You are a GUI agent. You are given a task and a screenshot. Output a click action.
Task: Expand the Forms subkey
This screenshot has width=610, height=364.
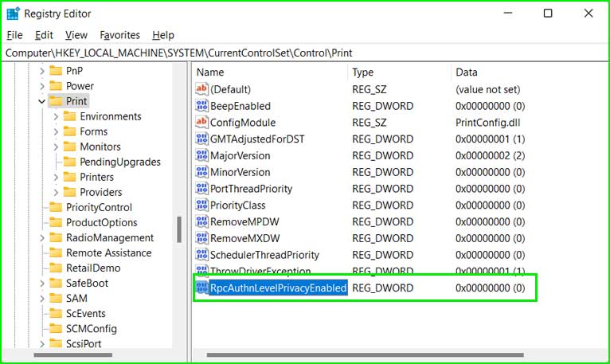[x=56, y=131]
